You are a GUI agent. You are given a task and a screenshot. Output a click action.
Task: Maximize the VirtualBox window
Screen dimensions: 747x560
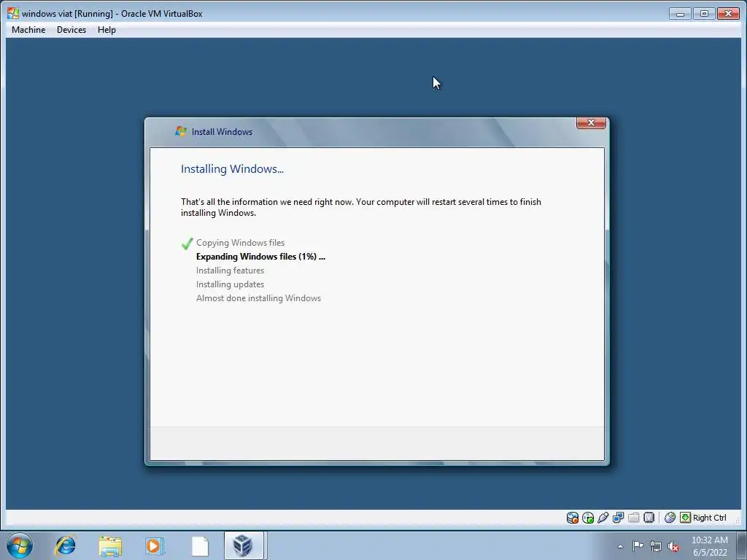704,13
